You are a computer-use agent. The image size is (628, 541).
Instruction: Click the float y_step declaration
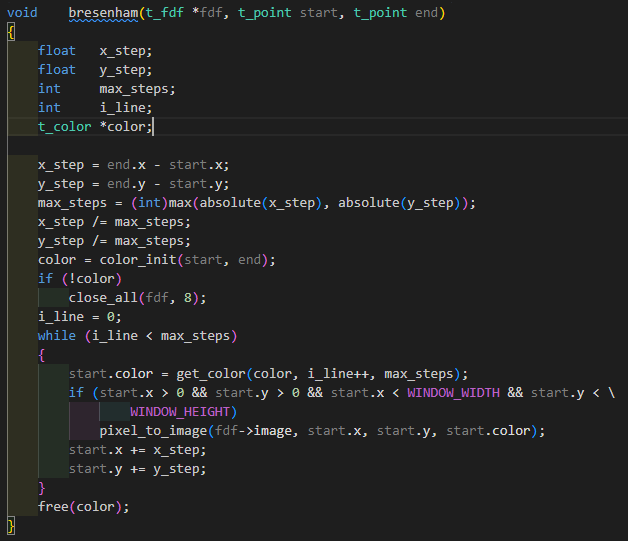click(95, 70)
